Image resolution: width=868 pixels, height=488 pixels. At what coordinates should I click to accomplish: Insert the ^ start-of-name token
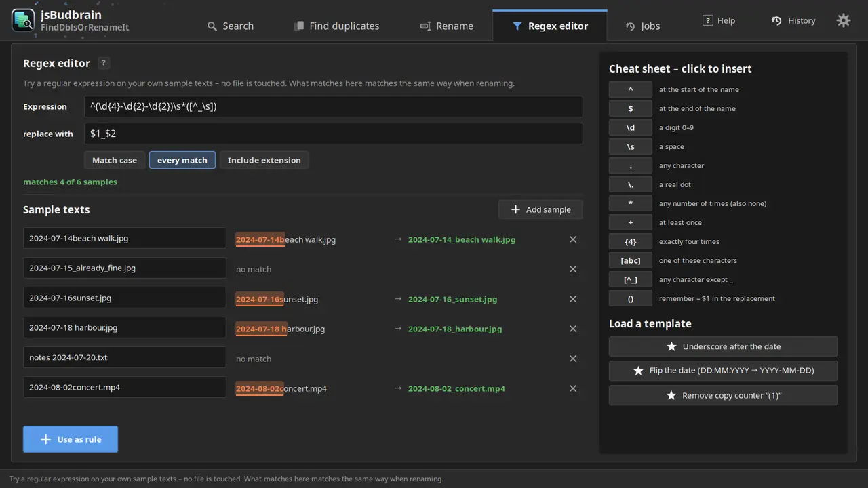click(631, 89)
